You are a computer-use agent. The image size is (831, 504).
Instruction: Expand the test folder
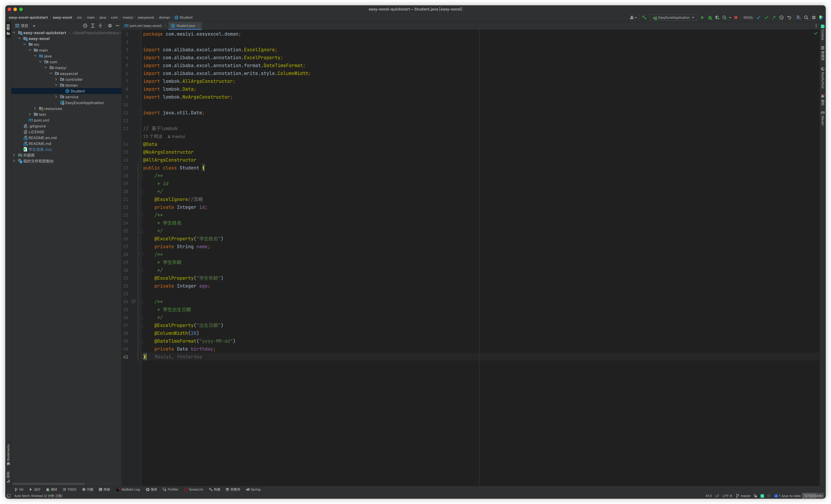click(x=30, y=114)
